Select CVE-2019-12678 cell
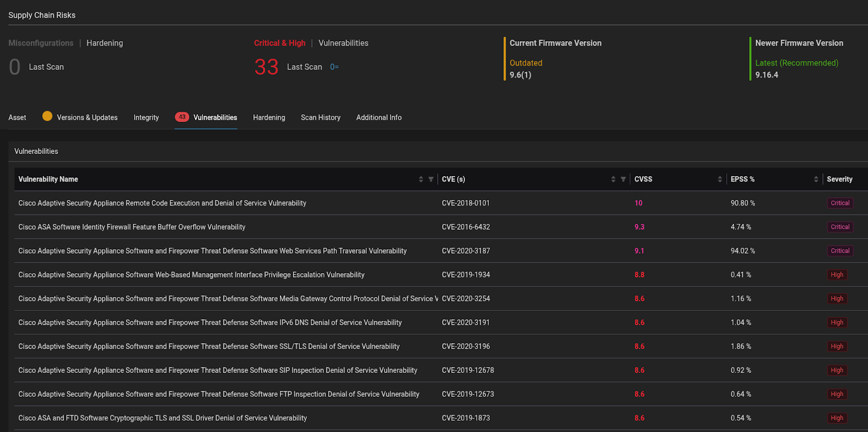 468,370
